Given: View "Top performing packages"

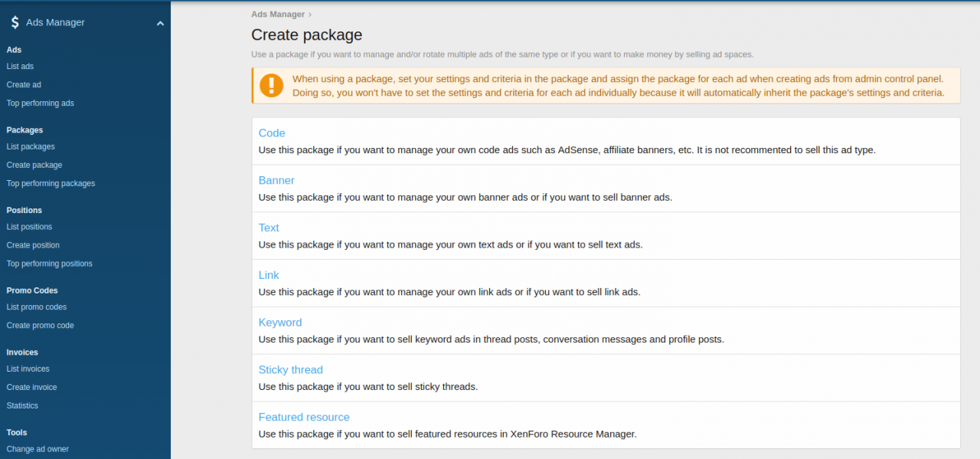Looking at the screenshot, I should coord(50,183).
